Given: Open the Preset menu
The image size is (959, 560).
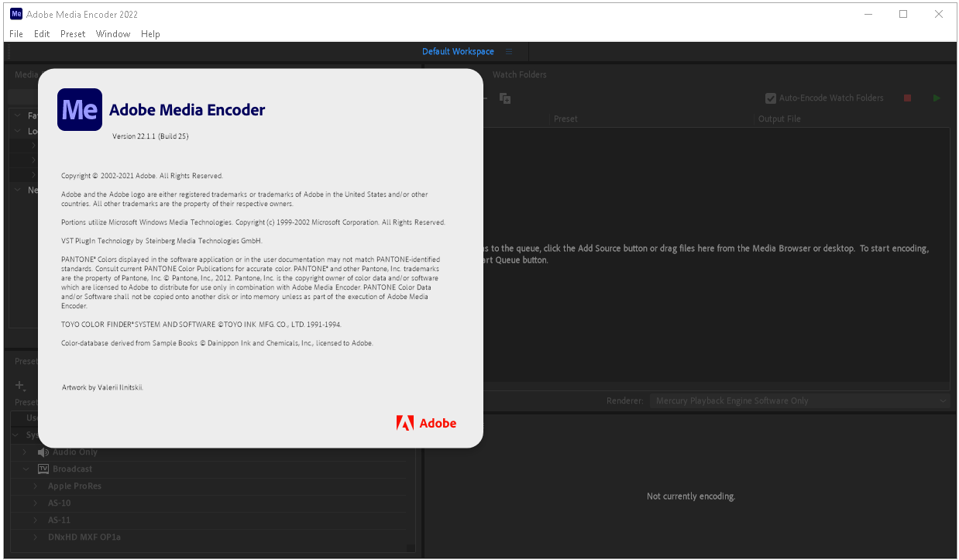Looking at the screenshot, I should tap(73, 34).
